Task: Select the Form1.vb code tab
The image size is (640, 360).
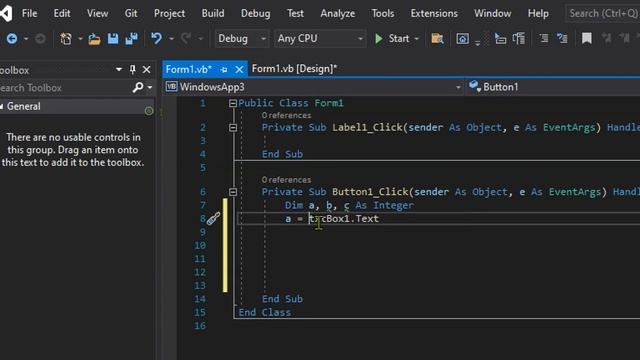Action: (x=189, y=69)
